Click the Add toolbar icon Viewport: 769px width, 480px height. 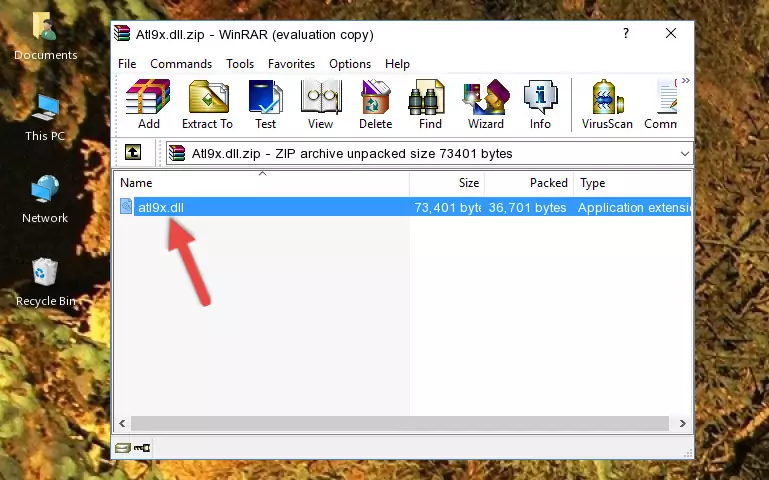(148, 104)
